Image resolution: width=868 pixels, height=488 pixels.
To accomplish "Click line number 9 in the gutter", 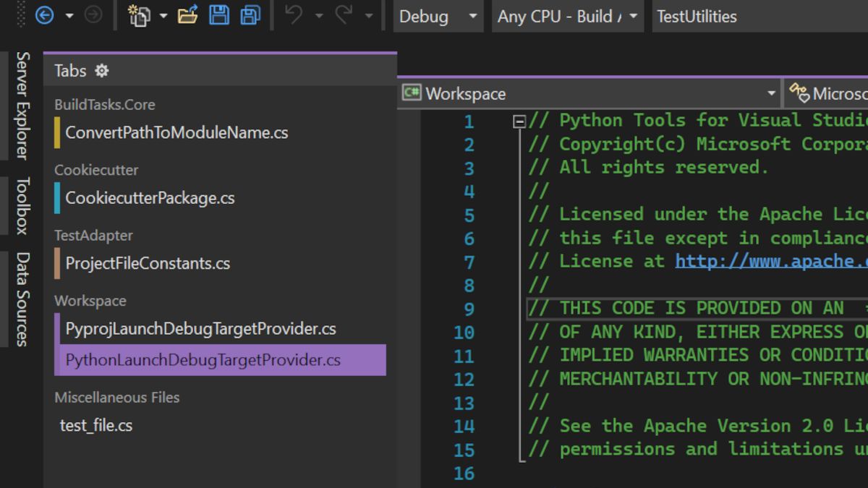I will click(469, 309).
